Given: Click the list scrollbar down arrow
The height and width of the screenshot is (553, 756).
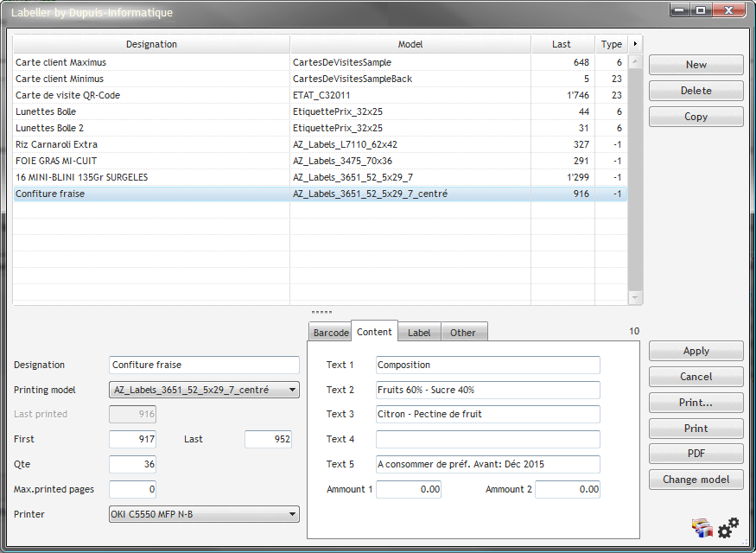Looking at the screenshot, I should coord(635,297).
